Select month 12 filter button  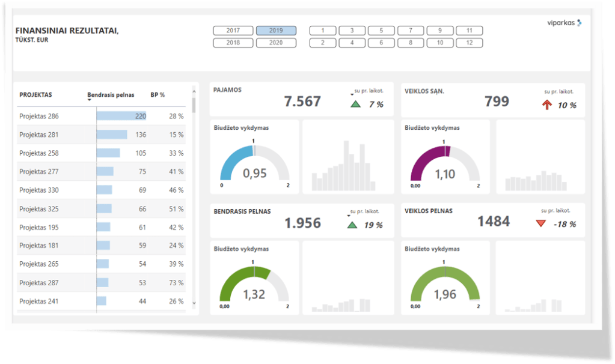pyautogui.click(x=469, y=43)
